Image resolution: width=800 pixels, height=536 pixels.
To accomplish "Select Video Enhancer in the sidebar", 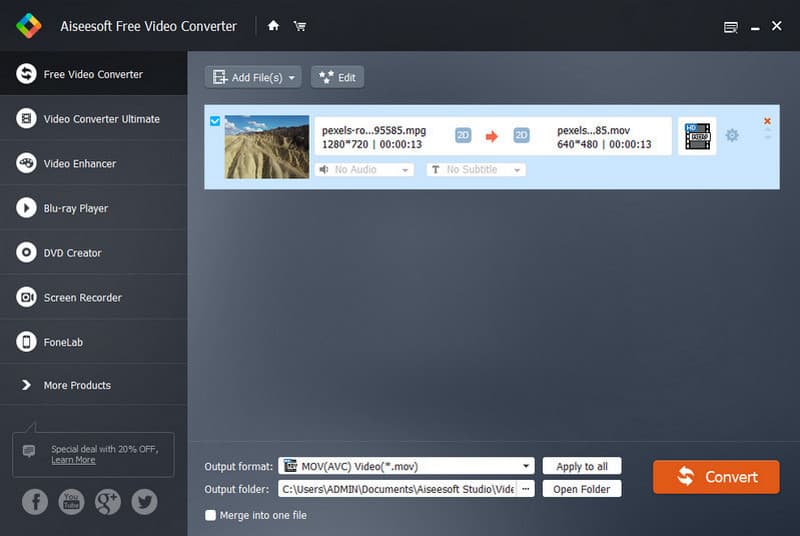I will click(80, 164).
